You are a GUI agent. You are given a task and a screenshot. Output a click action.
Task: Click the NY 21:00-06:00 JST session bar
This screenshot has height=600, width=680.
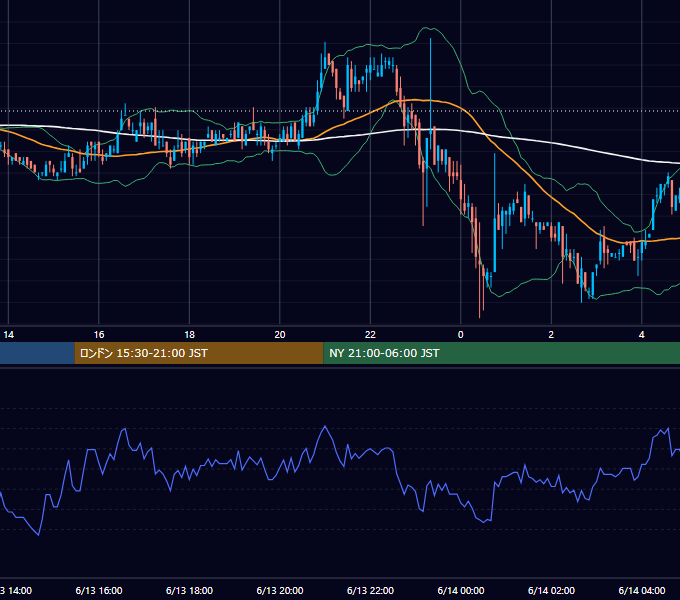point(501,353)
